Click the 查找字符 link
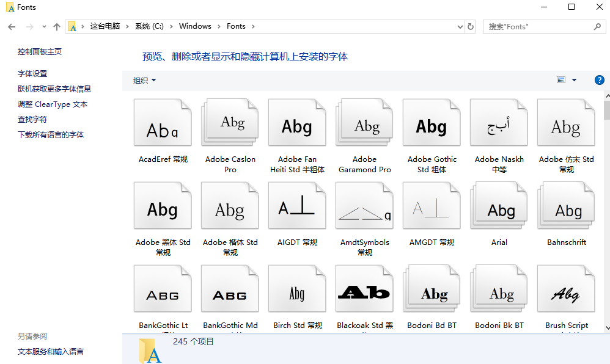Viewport: 610px width, 364px height. [x=32, y=118]
